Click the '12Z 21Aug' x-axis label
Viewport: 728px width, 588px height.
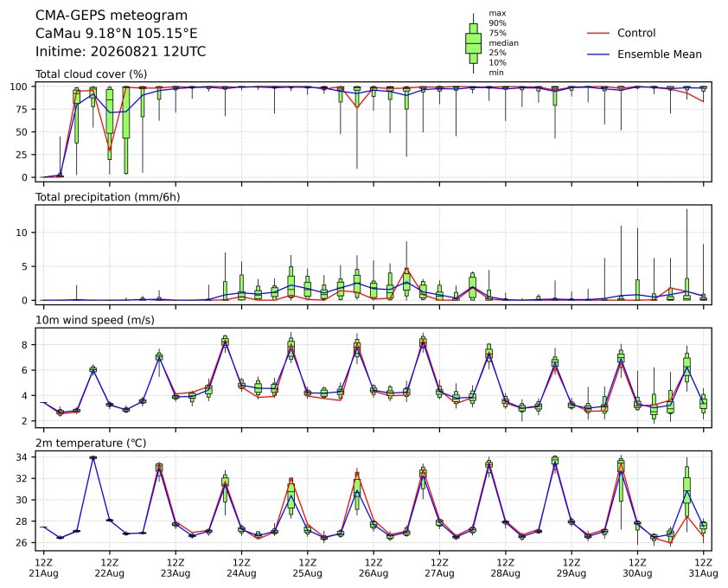43,568
